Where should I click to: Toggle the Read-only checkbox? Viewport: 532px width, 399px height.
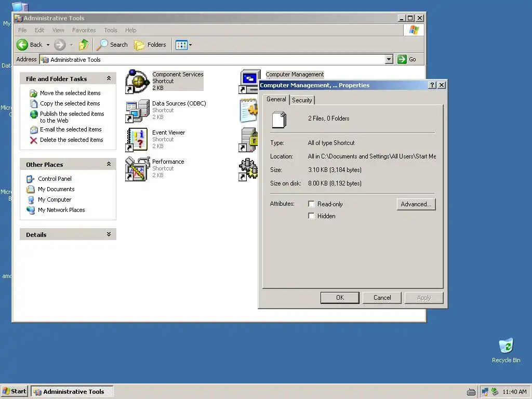311,204
